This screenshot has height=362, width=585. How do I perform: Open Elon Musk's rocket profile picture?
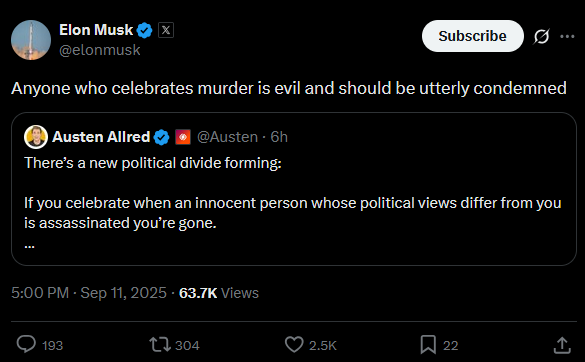click(x=31, y=40)
